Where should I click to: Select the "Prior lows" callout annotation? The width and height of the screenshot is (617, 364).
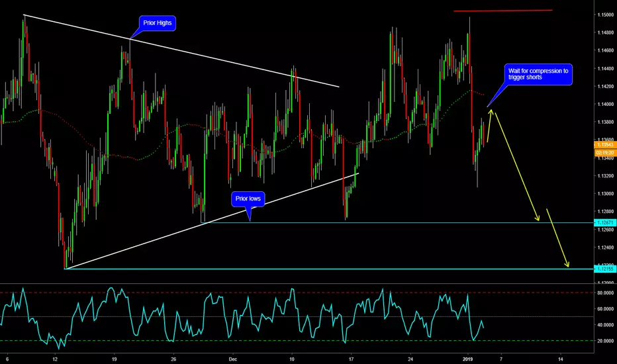248,199
